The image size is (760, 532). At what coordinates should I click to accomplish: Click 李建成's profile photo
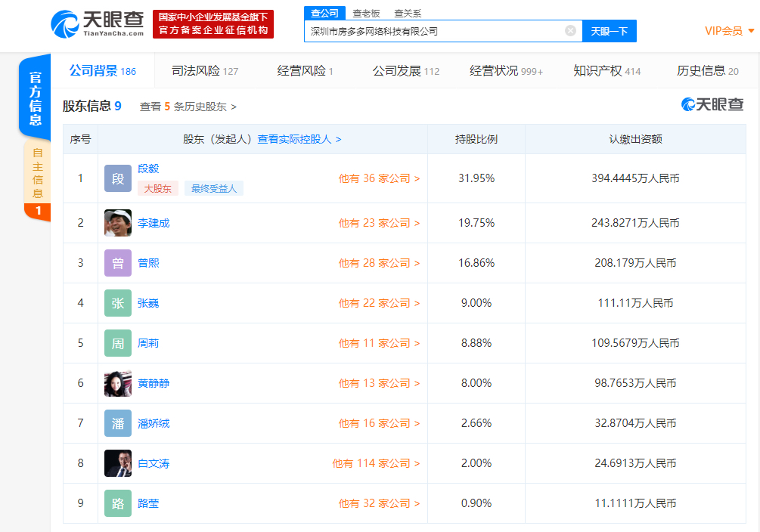pos(118,223)
